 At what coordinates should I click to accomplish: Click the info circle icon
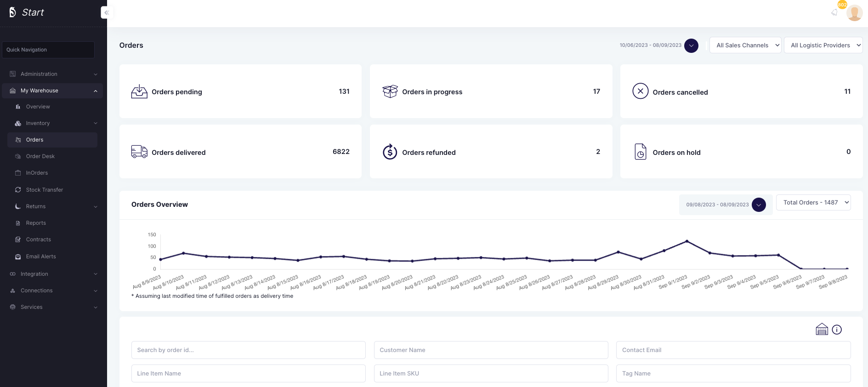837,330
